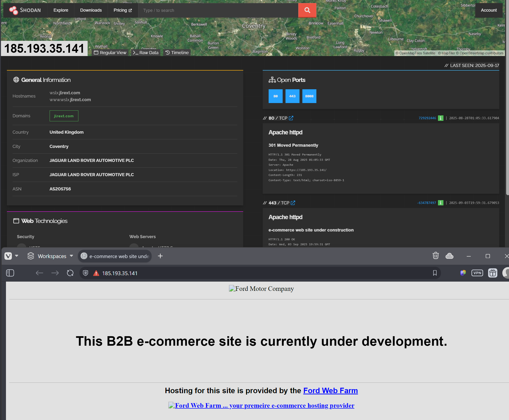Open the port 80 external link icon
This screenshot has width=509, height=420.
(x=291, y=118)
